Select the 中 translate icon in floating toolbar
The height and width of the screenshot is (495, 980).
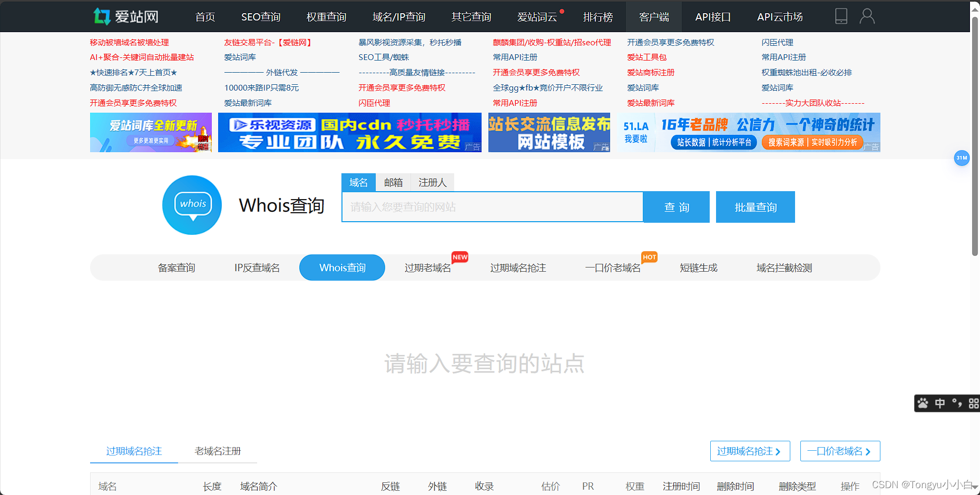(x=939, y=403)
